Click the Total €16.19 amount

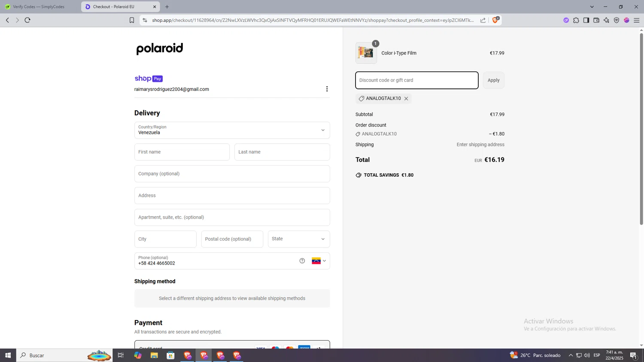[495, 160]
